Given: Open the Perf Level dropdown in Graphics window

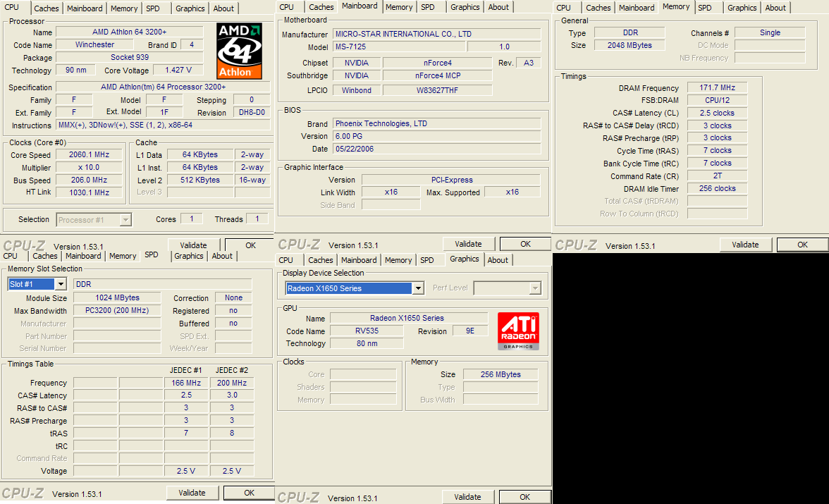Looking at the screenshot, I should coord(535,288).
